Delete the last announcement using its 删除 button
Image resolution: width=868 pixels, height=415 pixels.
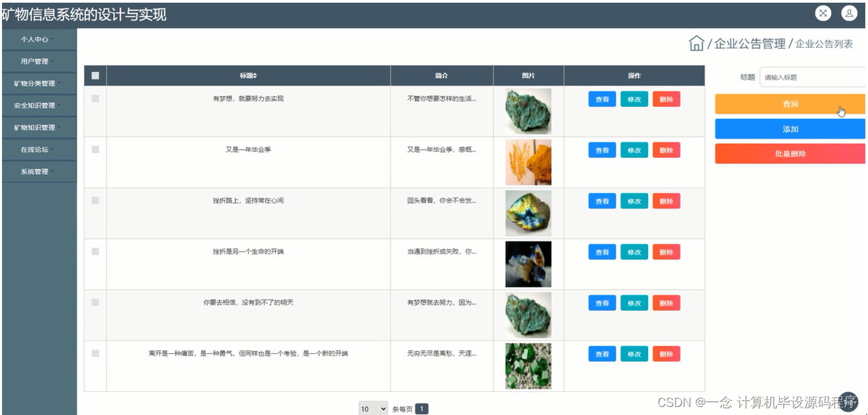click(666, 354)
